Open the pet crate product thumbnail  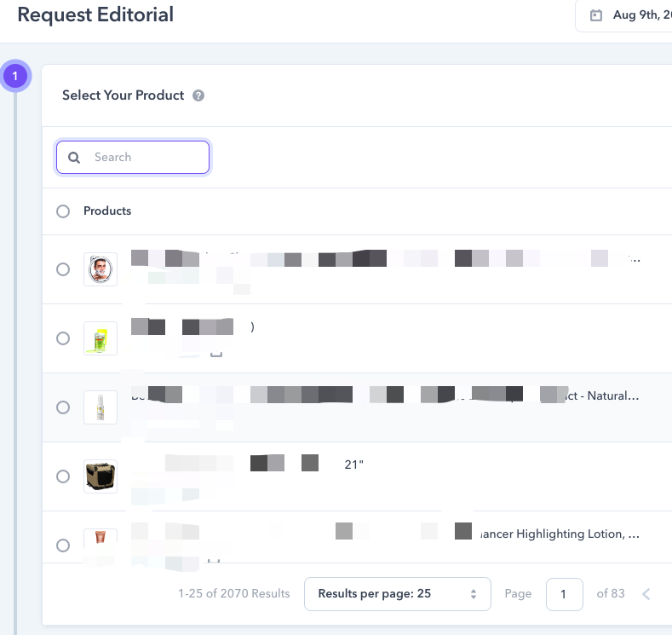(101, 476)
